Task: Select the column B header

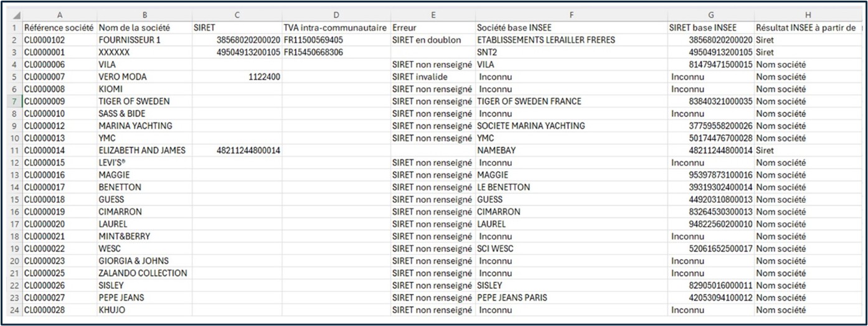Action: 144,16
